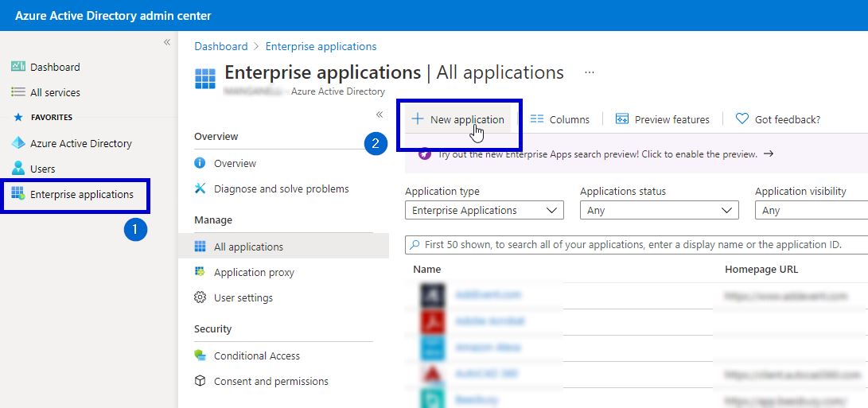Click the arrow at the end of the preview banner
The height and width of the screenshot is (408, 868).
point(768,154)
